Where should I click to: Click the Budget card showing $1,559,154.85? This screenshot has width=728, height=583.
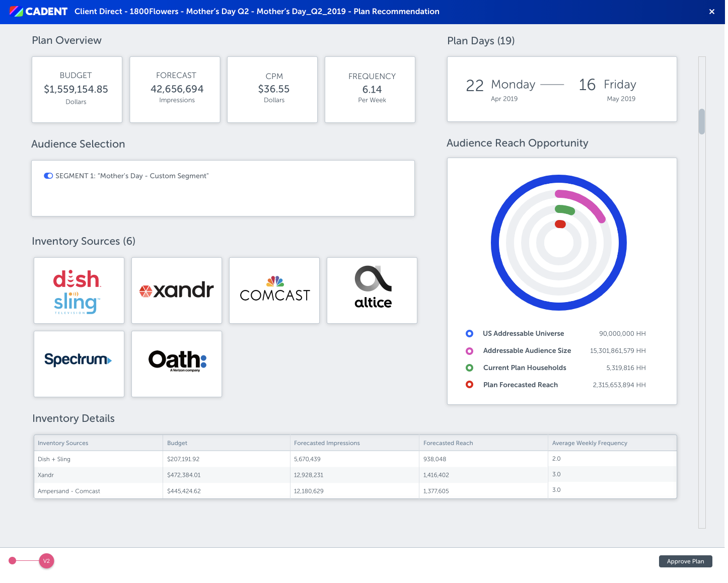click(x=77, y=90)
